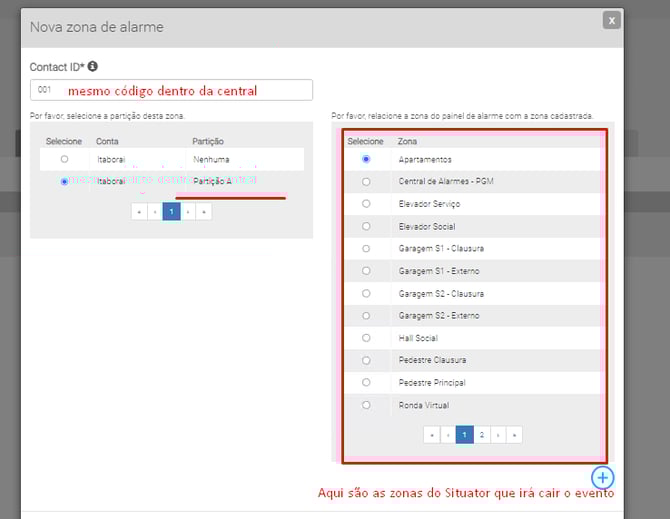Go to page 2 of zone list
The width and height of the screenshot is (670, 519).
tap(482, 435)
